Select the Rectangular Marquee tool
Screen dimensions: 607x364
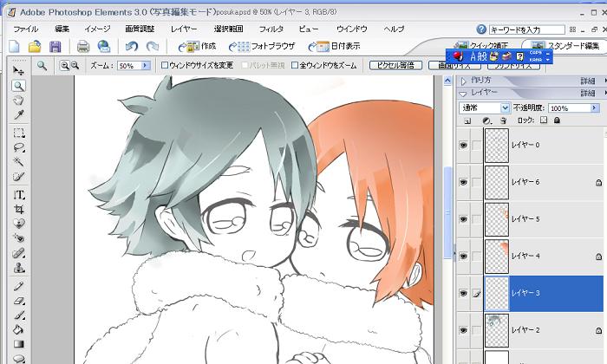tap(18, 133)
